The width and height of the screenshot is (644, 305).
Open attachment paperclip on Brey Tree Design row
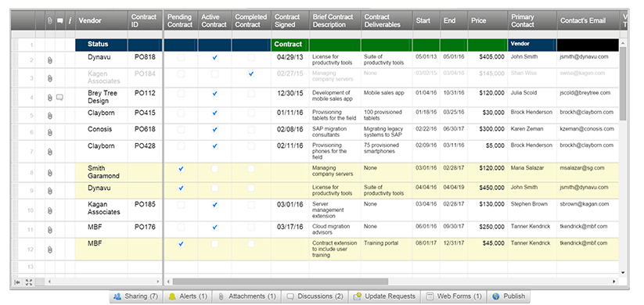[x=50, y=98]
